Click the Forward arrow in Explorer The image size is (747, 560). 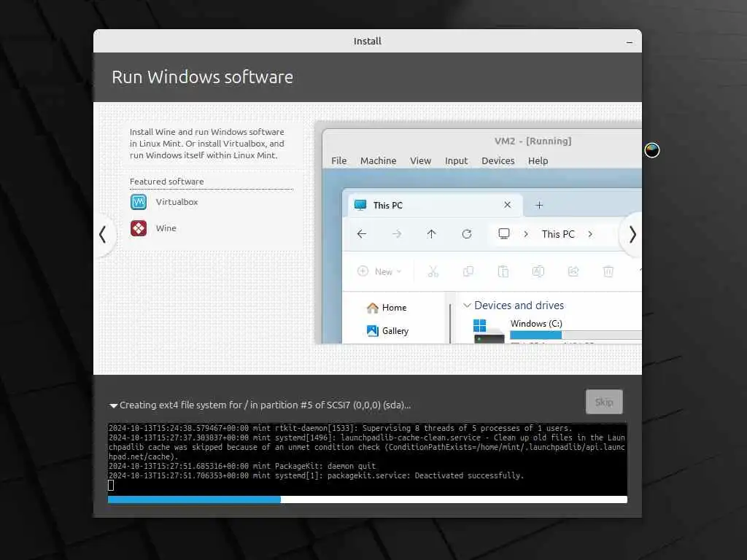(x=396, y=234)
